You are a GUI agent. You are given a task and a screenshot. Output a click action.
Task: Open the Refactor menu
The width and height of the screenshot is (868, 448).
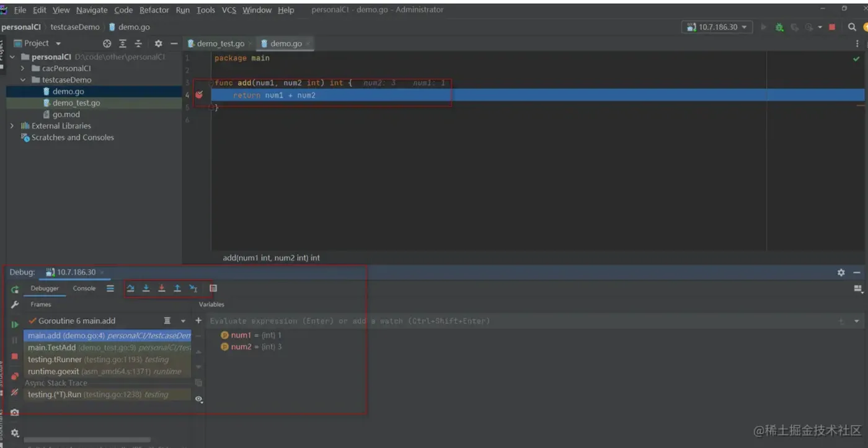(154, 10)
